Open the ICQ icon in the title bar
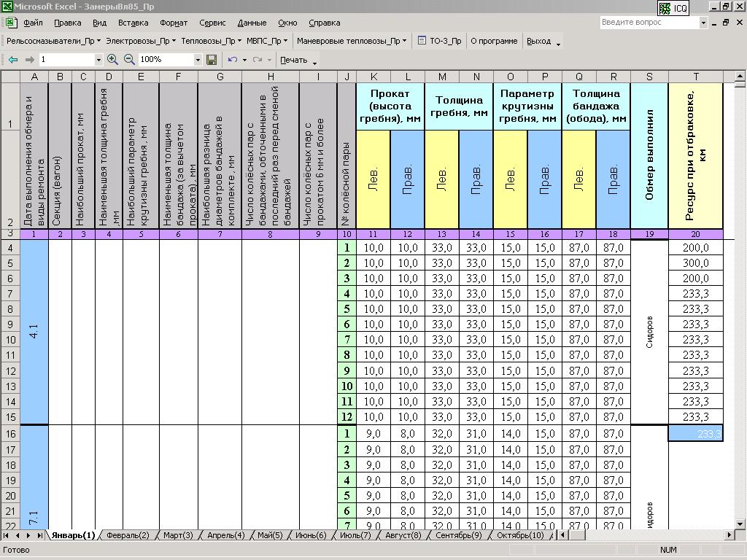747x560 pixels. (673, 8)
